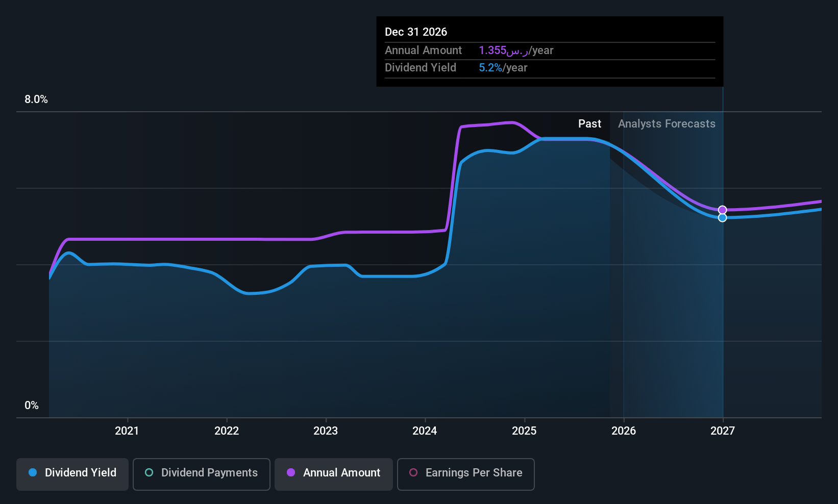Click the 2024 x-axis label
Screen dimensions: 838x504
pos(425,431)
